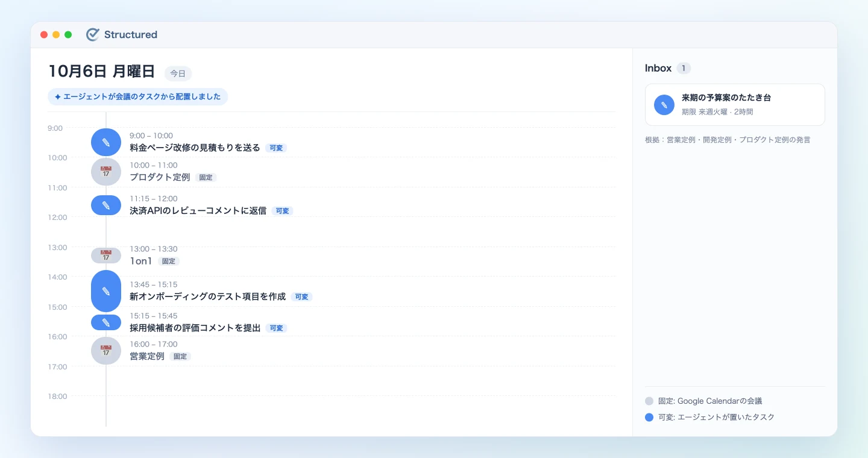Open the task 決済APIのレビューコメントに返信

pos(198,211)
